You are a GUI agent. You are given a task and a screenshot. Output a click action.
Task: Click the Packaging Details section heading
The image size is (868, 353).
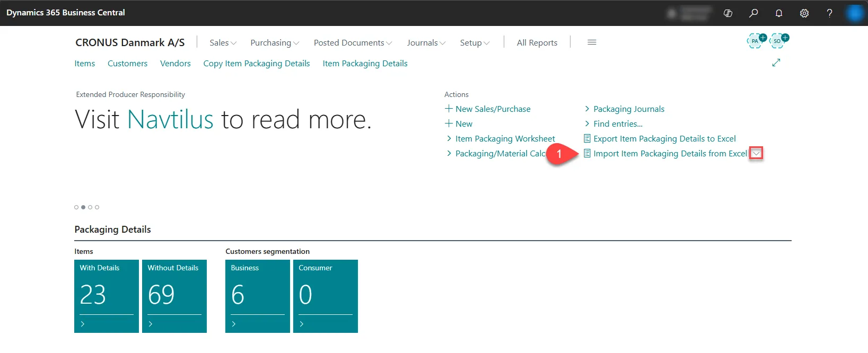tap(112, 230)
